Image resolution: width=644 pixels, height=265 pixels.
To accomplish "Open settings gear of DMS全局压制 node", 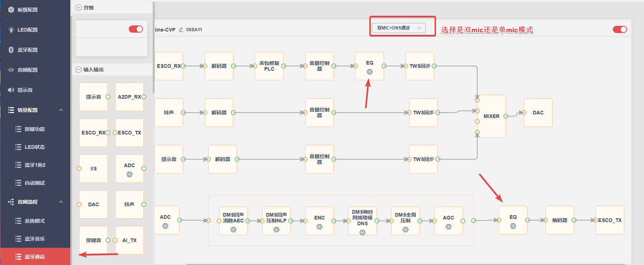I will [406, 229].
